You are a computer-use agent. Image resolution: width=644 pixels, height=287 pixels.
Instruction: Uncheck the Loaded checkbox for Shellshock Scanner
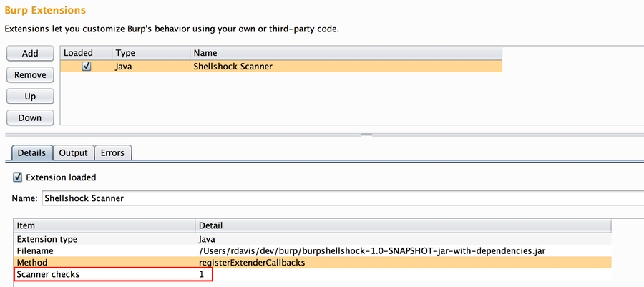tap(87, 67)
